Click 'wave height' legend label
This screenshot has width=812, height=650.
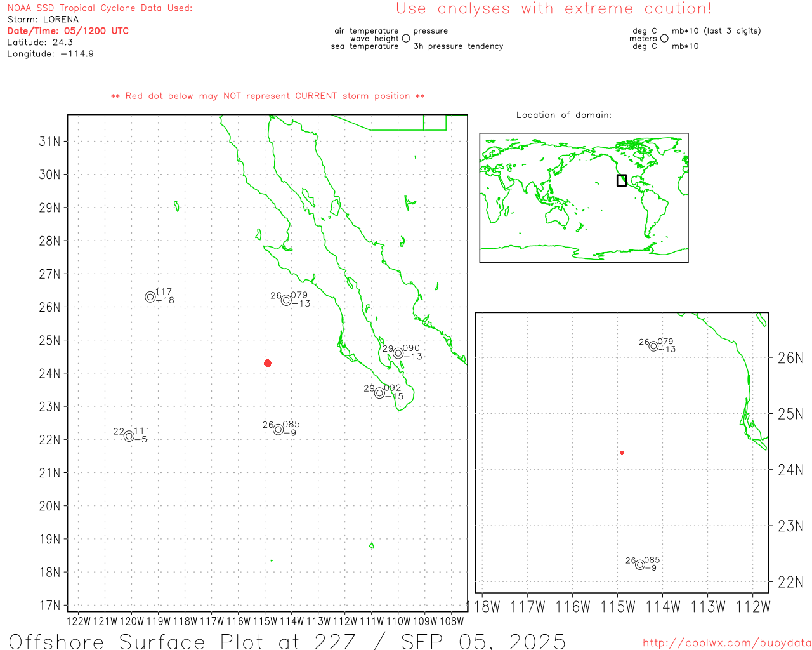click(x=374, y=39)
